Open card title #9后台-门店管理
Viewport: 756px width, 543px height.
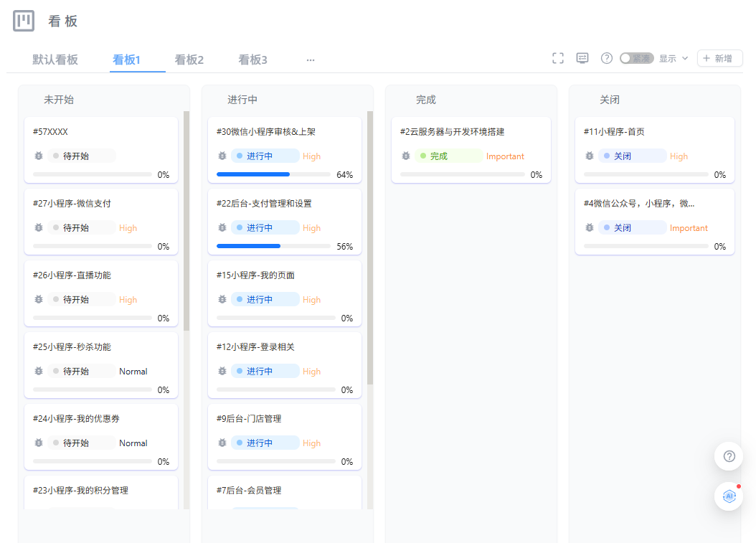(x=249, y=419)
